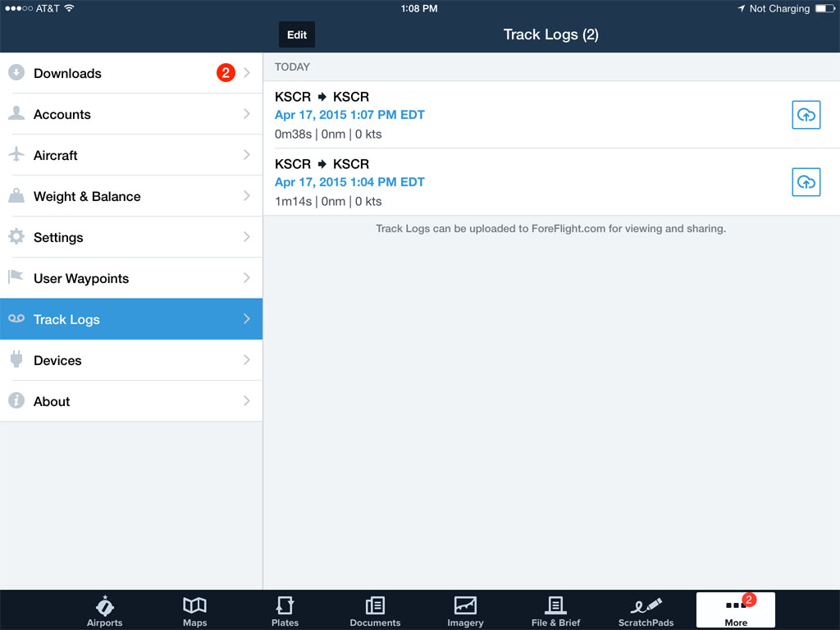Screen dimensions: 840x630
Task: Click the Downloads arrow icon in sidebar
Action: [x=16, y=72]
